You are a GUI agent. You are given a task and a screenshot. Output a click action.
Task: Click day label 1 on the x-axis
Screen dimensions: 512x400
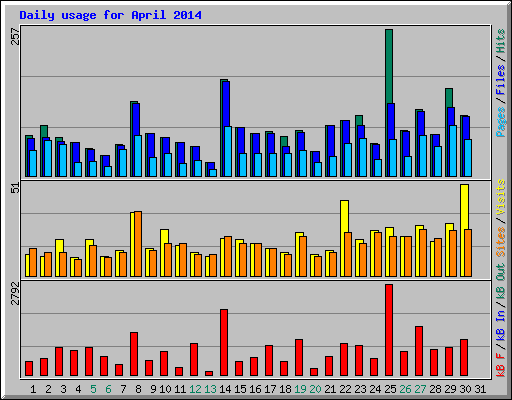[x=33, y=389]
